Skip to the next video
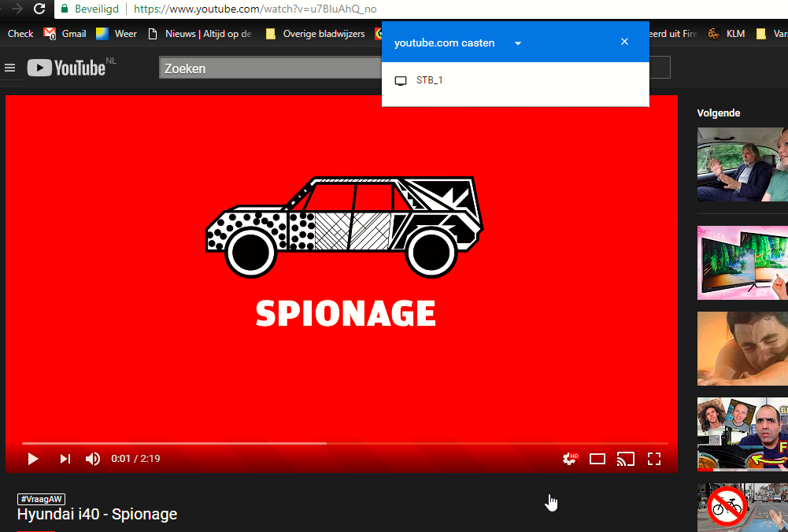This screenshot has height=532, width=788. click(x=65, y=459)
